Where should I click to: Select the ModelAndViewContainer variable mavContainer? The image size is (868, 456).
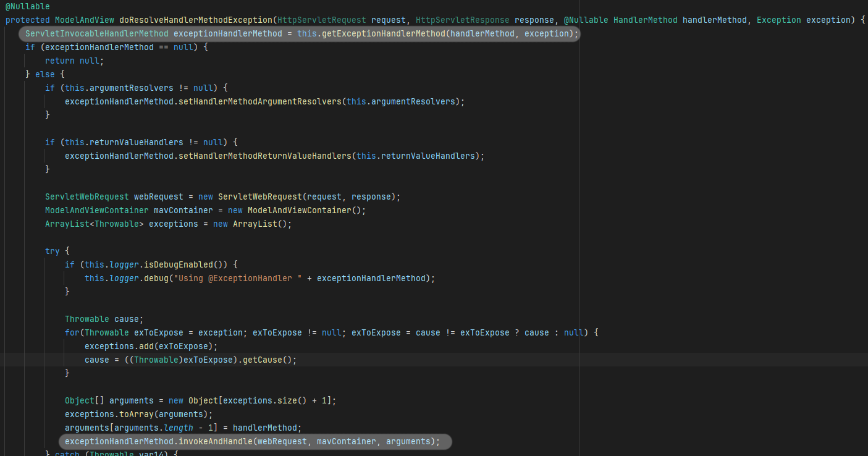pyautogui.click(x=183, y=210)
